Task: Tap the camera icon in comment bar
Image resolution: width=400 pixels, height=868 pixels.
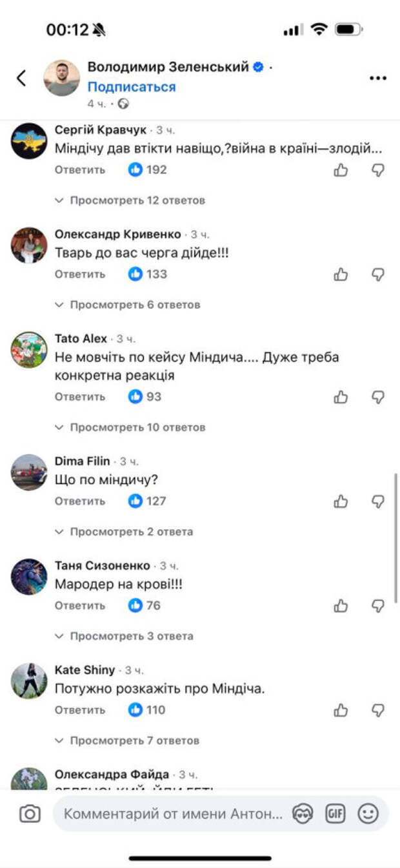Action: pos(29,814)
